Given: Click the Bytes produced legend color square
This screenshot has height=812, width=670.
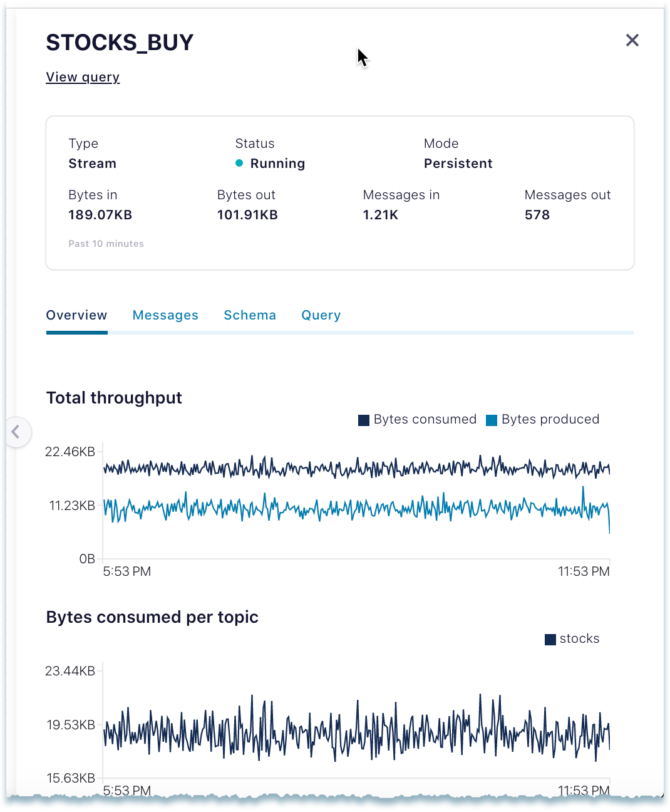Looking at the screenshot, I should (492, 420).
